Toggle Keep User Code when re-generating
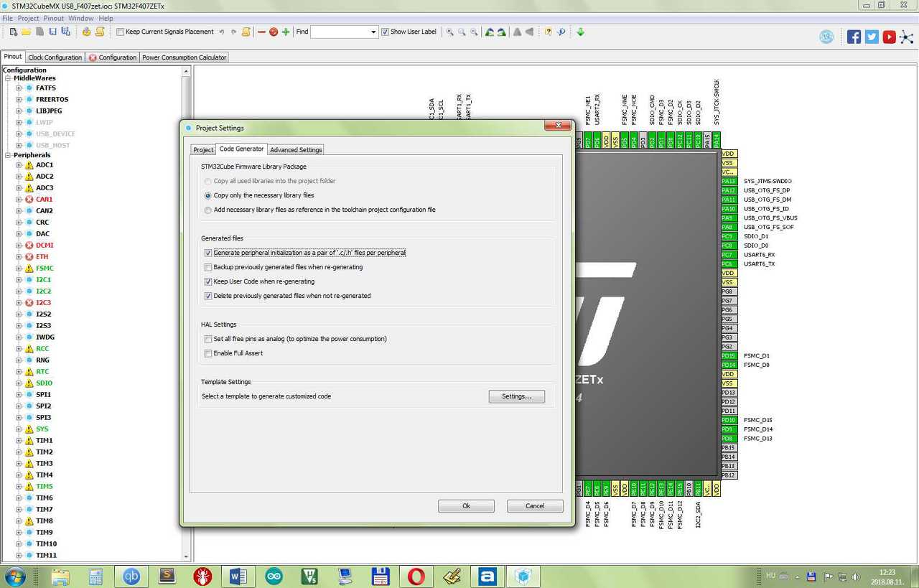The width and height of the screenshot is (919, 588). tap(208, 281)
